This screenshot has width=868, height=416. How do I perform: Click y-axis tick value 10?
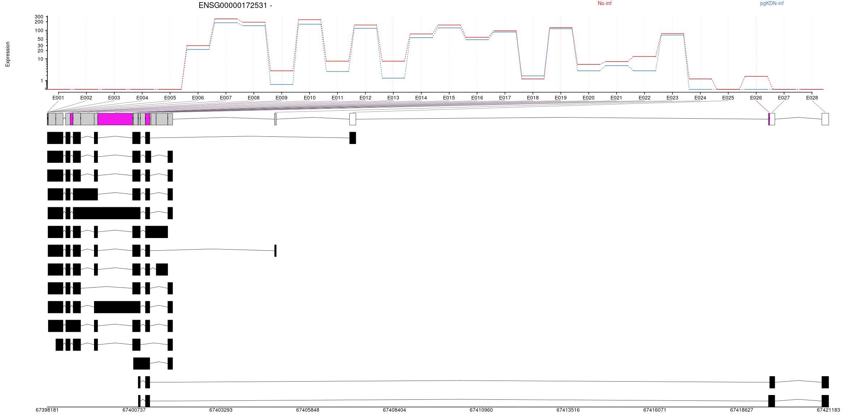[41, 59]
